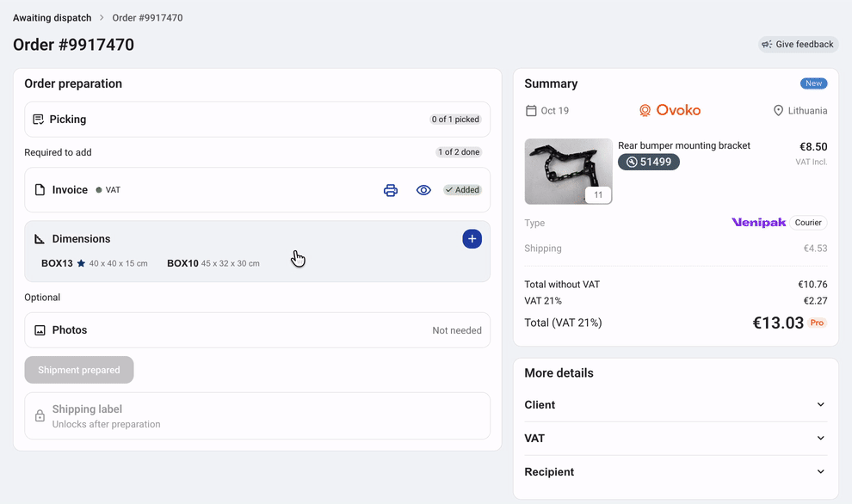
Task: Click the star next to BOX13
Action: (x=81, y=263)
